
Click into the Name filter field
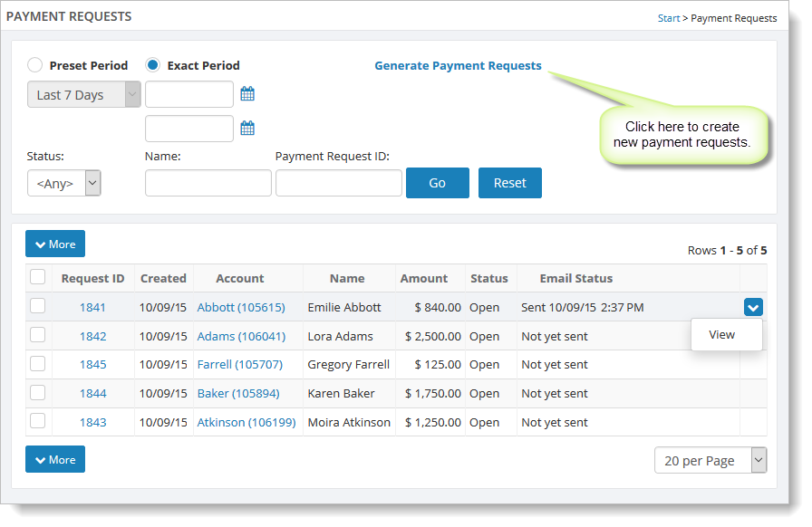point(208,183)
